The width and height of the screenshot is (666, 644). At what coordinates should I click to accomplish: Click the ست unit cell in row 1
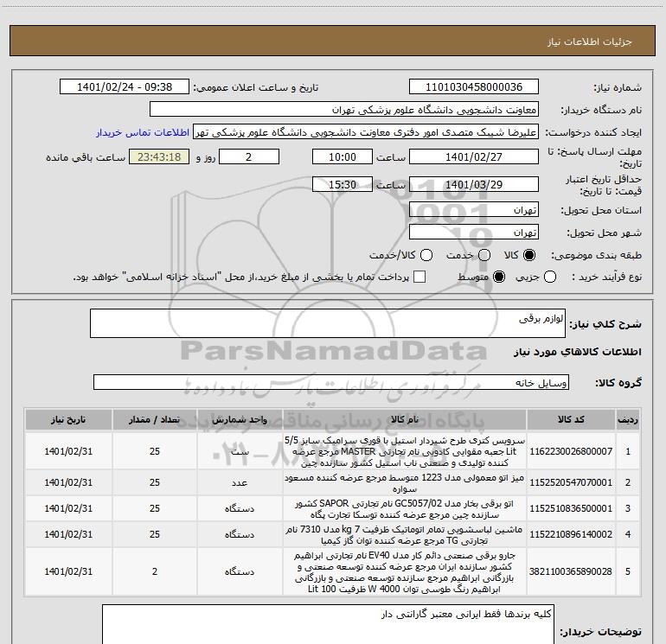pyautogui.click(x=240, y=451)
